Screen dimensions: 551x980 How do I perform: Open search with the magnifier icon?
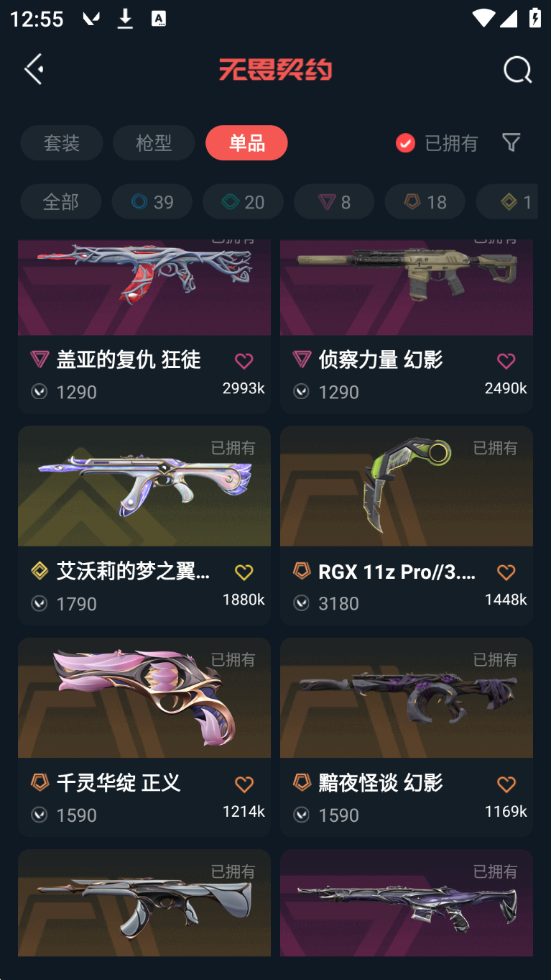517,70
